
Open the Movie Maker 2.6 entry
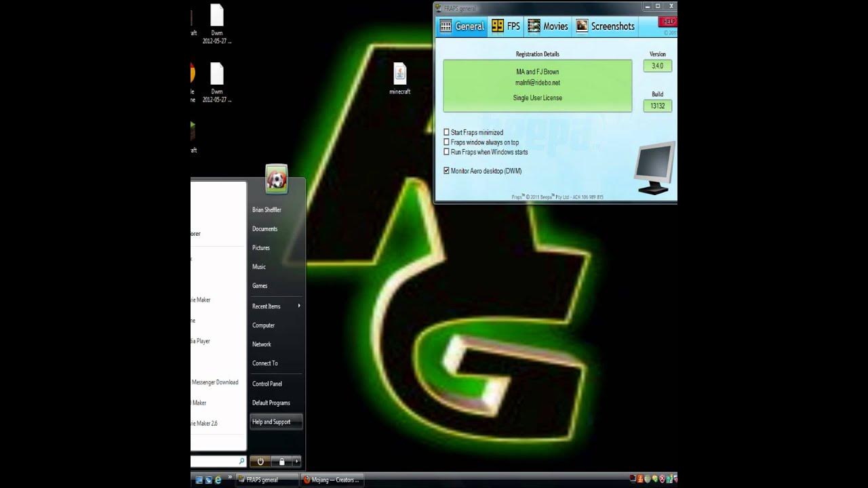tap(204, 424)
